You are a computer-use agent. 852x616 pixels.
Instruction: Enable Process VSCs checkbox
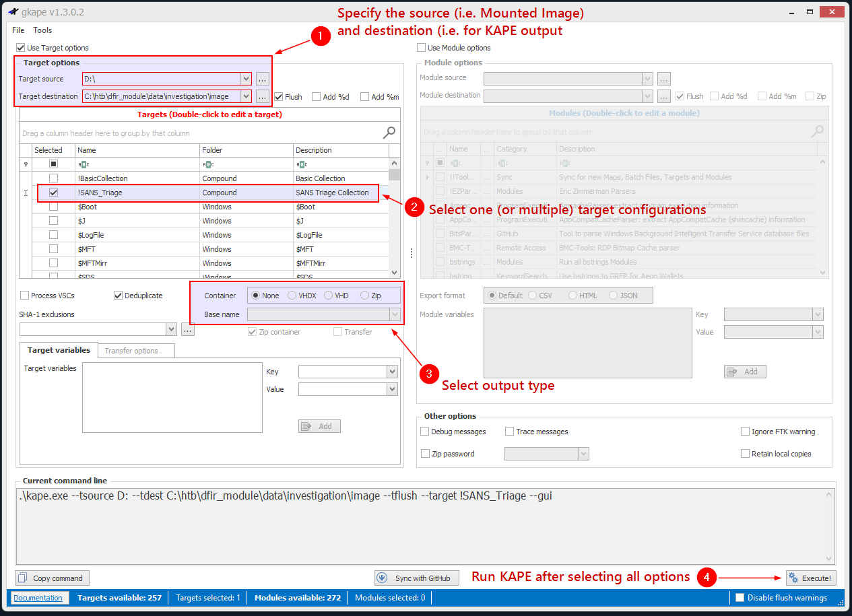pos(25,296)
